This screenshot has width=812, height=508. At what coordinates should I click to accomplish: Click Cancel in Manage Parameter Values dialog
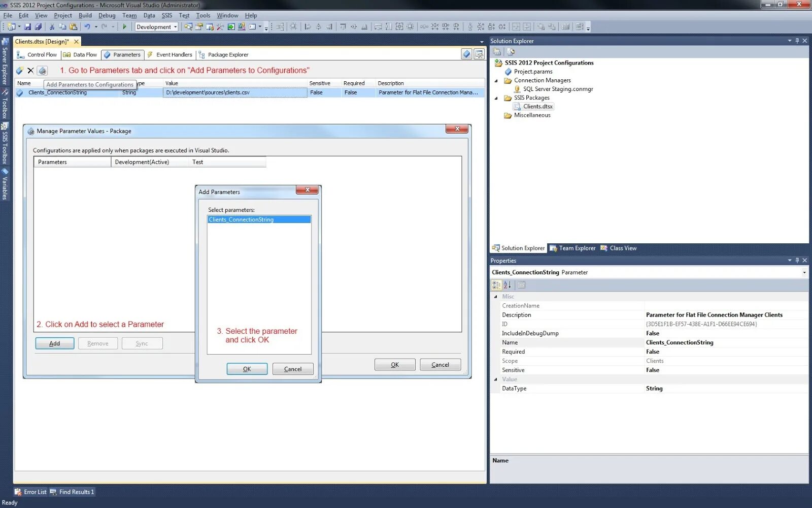(x=441, y=365)
